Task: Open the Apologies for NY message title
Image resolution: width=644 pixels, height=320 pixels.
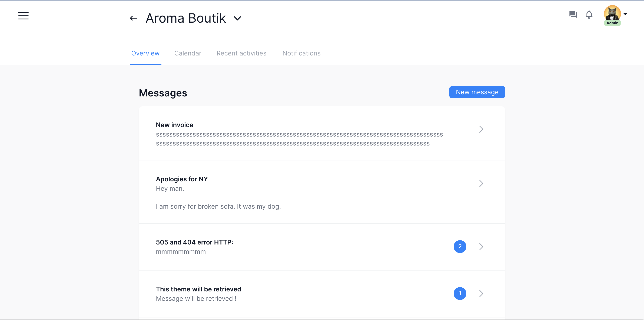Action: pos(181,179)
